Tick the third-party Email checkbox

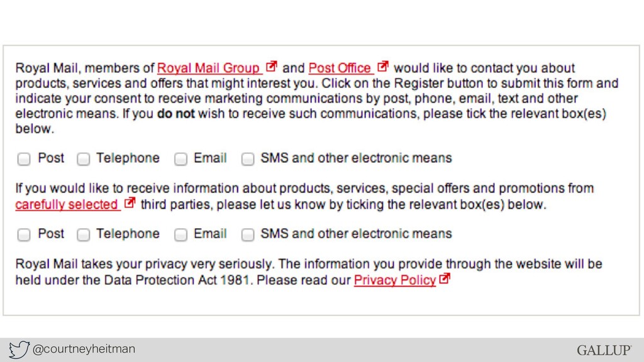(x=180, y=234)
